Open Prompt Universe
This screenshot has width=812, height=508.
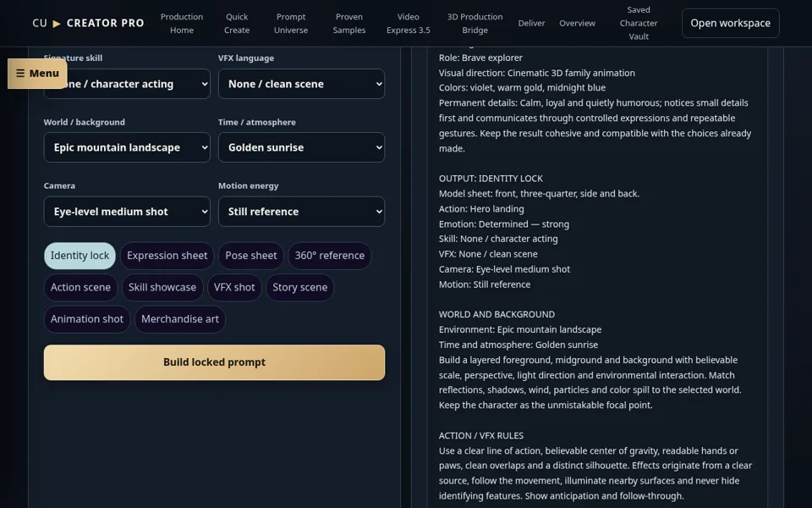coord(290,24)
